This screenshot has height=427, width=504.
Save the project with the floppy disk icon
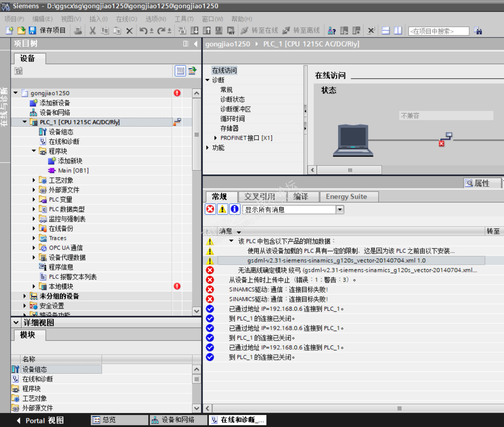pyautogui.click(x=32, y=30)
